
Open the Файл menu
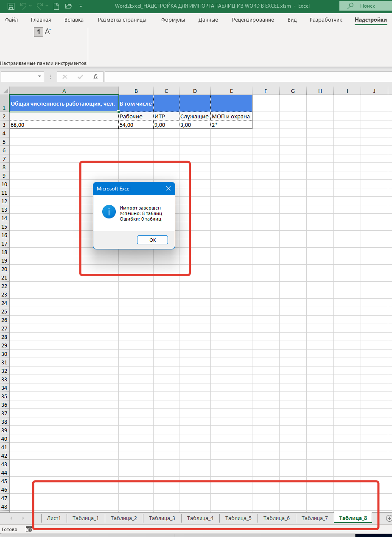click(x=11, y=20)
